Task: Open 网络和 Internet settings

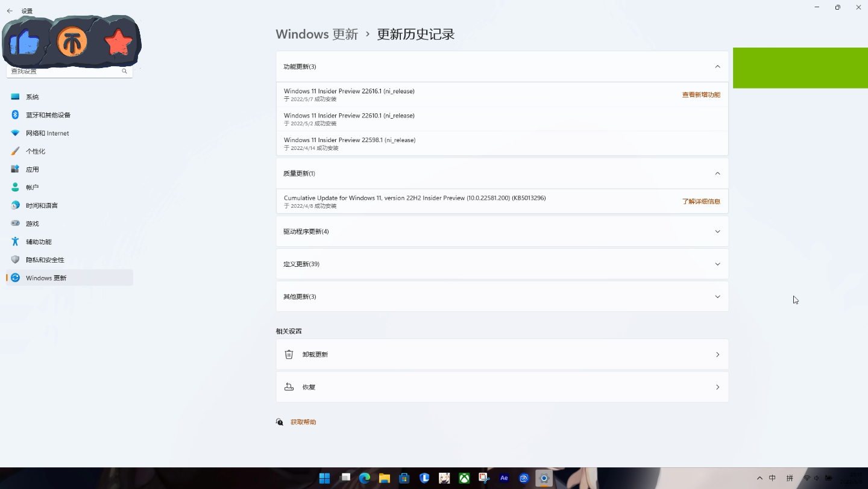Action: pos(47,132)
